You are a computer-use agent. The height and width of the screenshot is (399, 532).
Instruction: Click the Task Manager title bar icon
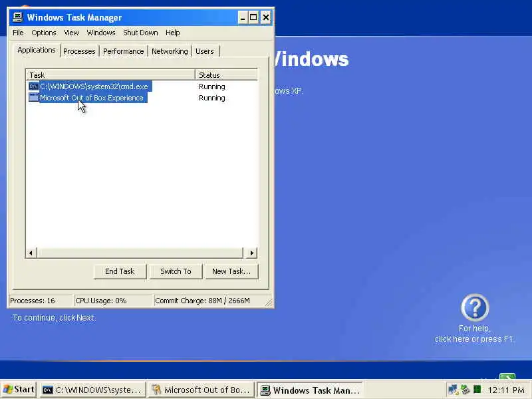(x=18, y=17)
